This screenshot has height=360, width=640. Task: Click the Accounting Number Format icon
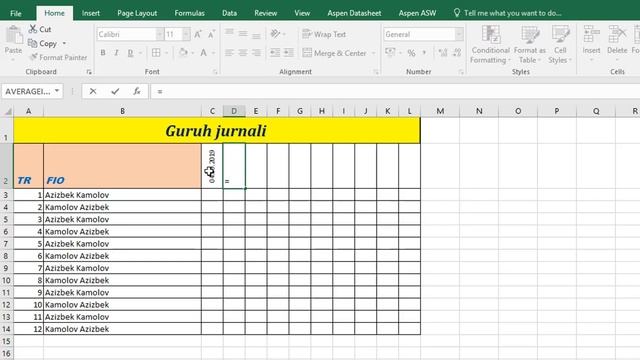(x=390, y=53)
